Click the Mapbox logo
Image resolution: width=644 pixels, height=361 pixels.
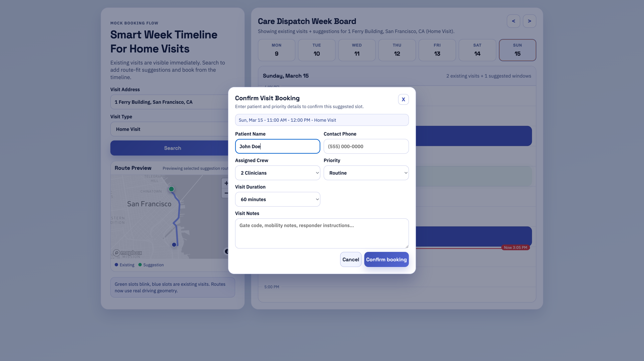[128, 253]
